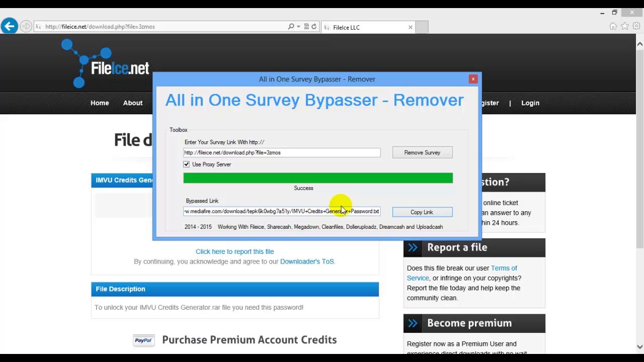Click the FileIce.net logo
Image resolution: width=644 pixels, height=362 pixels.
tap(105, 64)
